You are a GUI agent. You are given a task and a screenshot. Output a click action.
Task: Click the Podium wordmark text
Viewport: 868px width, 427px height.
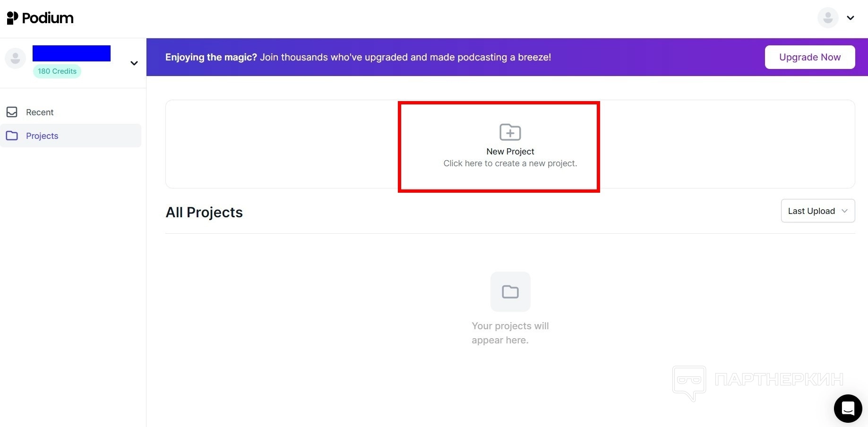point(48,18)
